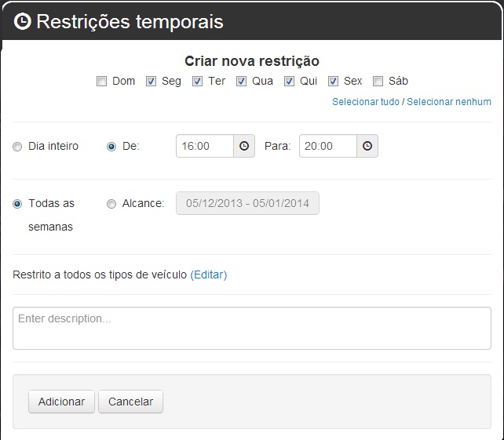Image resolution: width=504 pixels, height=440 pixels.
Task: Open the time picker for the Para field
Action: [367, 146]
